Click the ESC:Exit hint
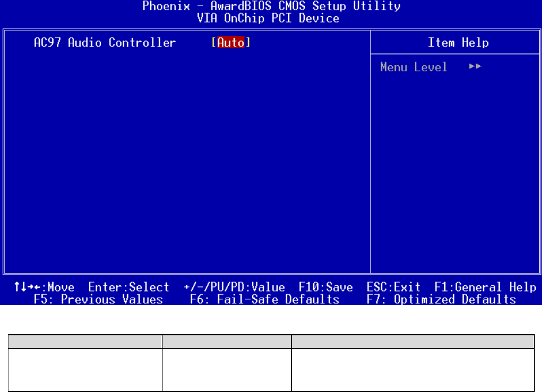 coord(394,286)
